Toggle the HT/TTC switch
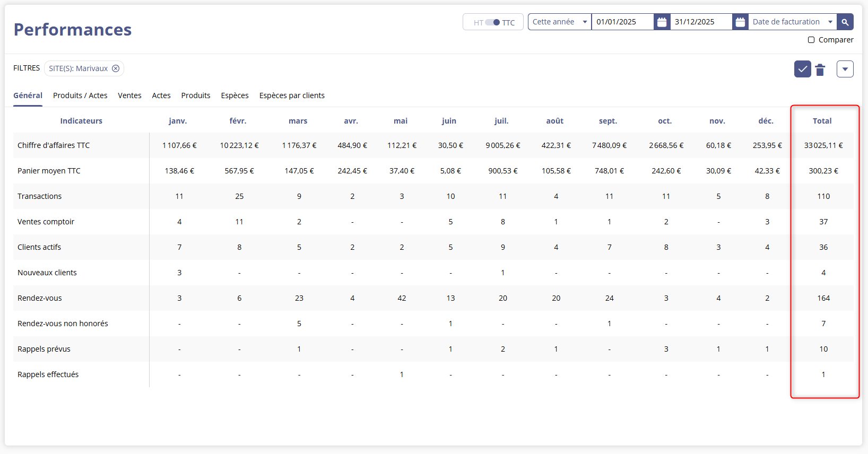Viewport: 868px width, 454px height. click(x=493, y=22)
